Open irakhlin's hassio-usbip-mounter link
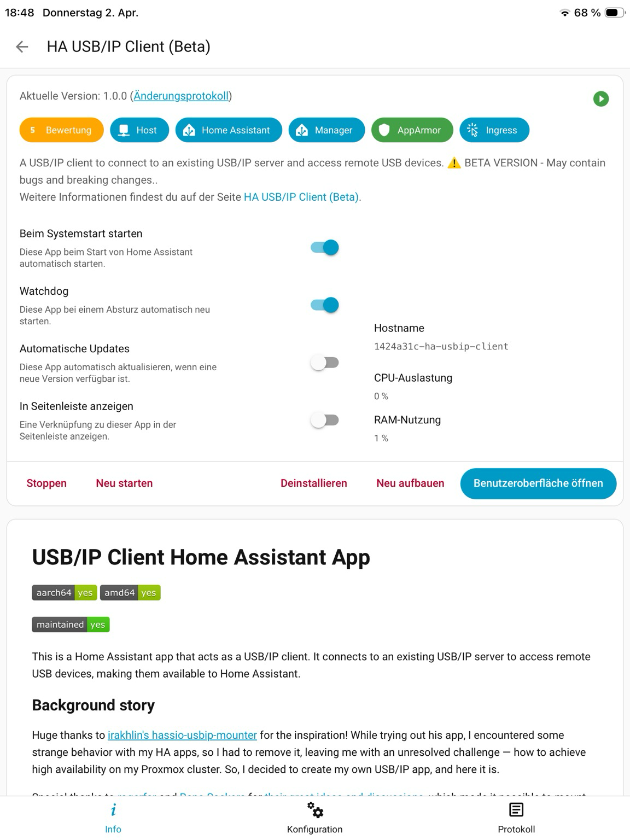 click(182, 735)
